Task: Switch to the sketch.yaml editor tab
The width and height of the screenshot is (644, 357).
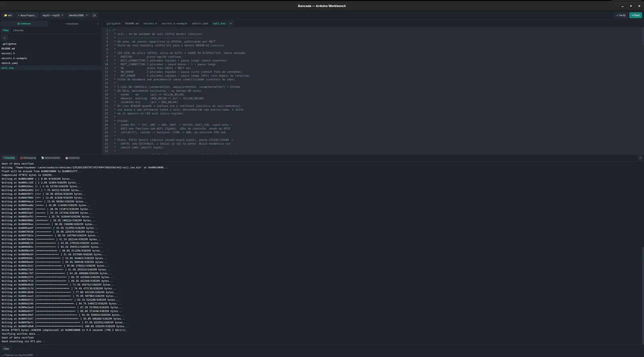Action: click(x=200, y=23)
